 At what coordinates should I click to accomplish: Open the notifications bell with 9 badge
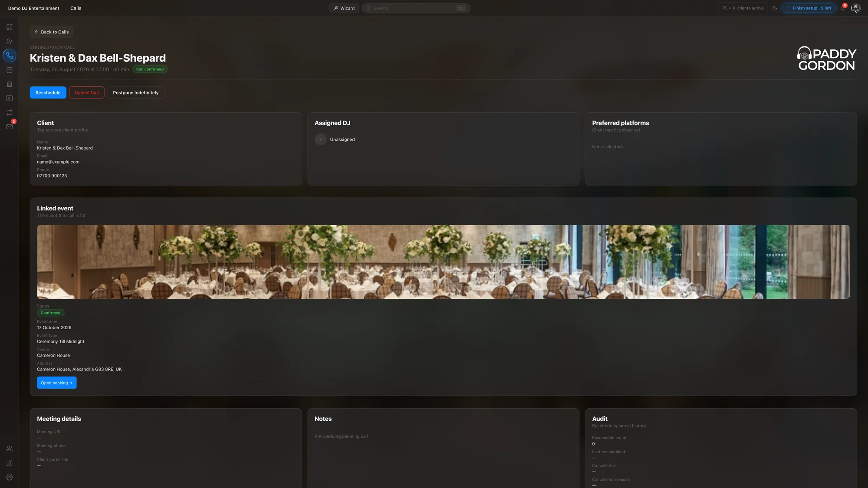(843, 8)
